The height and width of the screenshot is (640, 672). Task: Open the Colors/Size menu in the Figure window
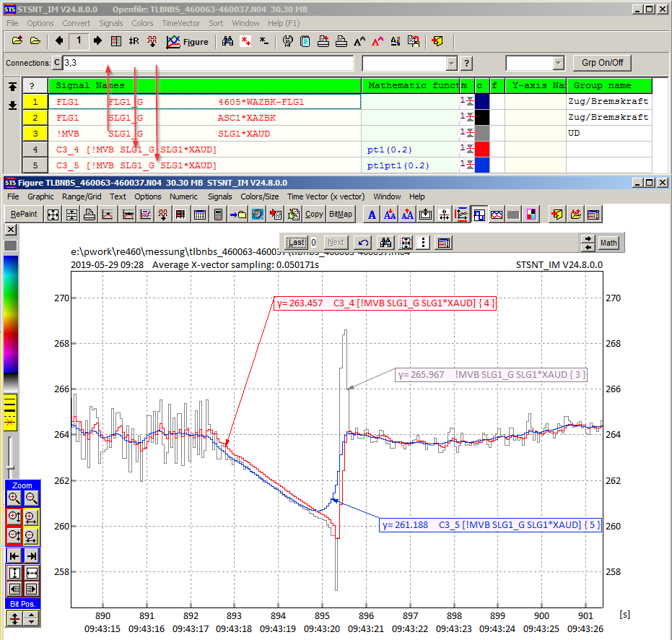click(259, 196)
